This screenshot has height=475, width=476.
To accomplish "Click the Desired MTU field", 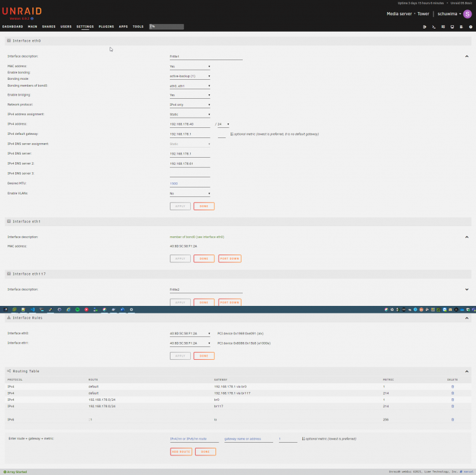I will point(190,184).
